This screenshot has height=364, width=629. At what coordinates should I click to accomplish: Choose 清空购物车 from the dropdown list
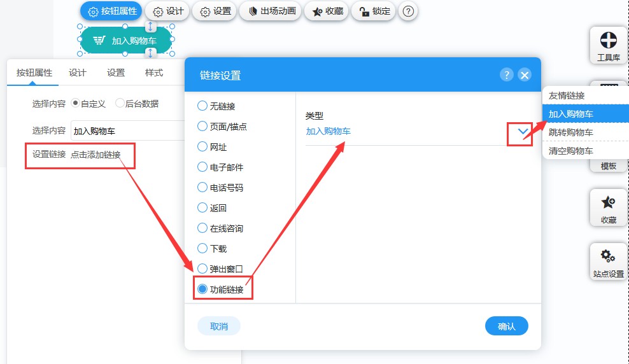pos(585,151)
